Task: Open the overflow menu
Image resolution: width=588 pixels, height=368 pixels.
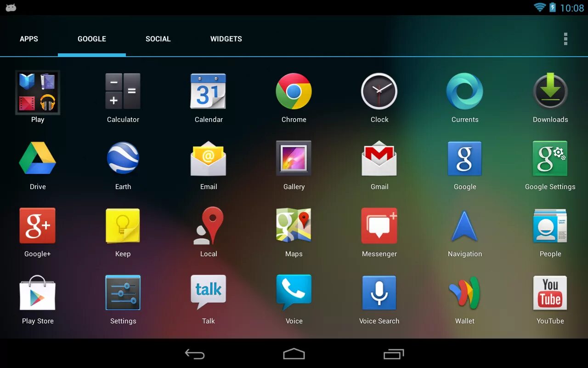Action: pyautogui.click(x=565, y=39)
